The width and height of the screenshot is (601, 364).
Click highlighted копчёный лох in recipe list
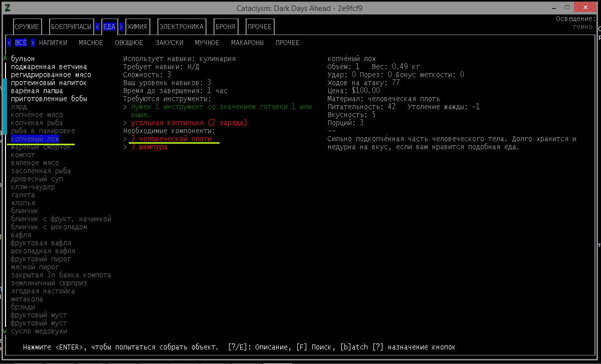pyautogui.click(x=35, y=139)
